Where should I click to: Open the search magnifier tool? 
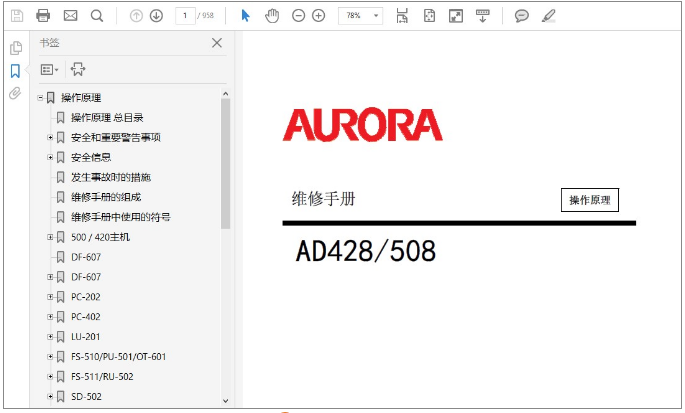(97, 16)
